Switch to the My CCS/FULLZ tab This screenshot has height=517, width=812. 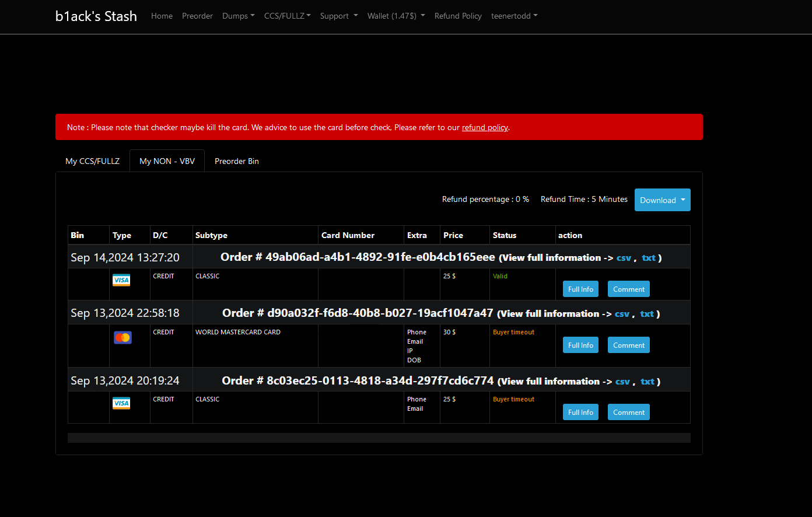click(x=92, y=161)
